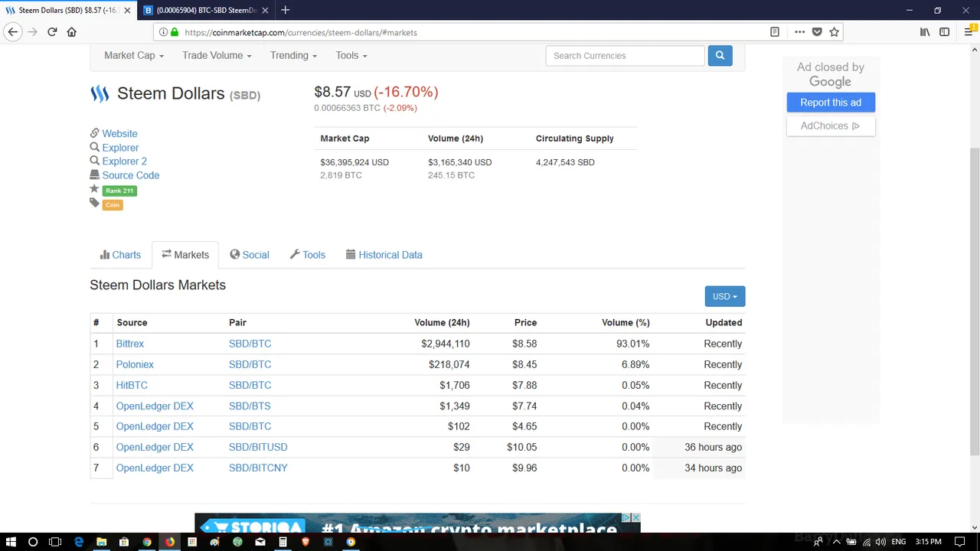980x551 pixels.
Task: Open the Tools tab below coin info
Action: (308, 255)
